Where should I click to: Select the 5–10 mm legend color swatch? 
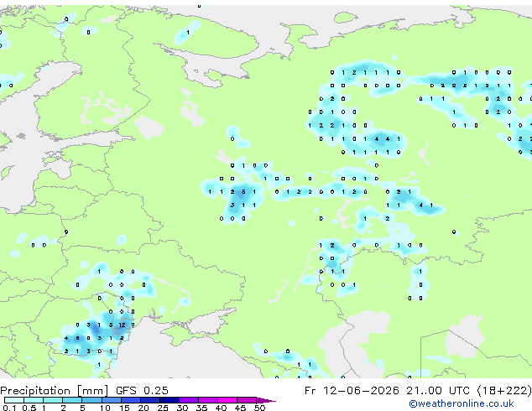click(x=91, y=400)
